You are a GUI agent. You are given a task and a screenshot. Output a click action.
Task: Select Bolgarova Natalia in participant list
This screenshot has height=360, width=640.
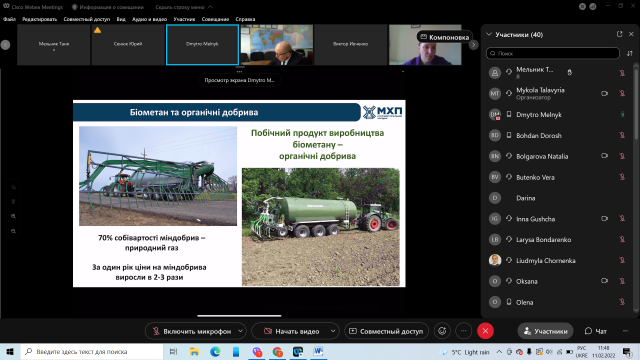click(558, 156)
